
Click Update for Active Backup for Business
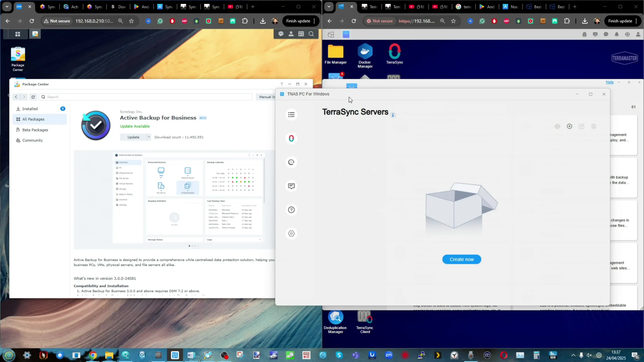coord(133,137)
